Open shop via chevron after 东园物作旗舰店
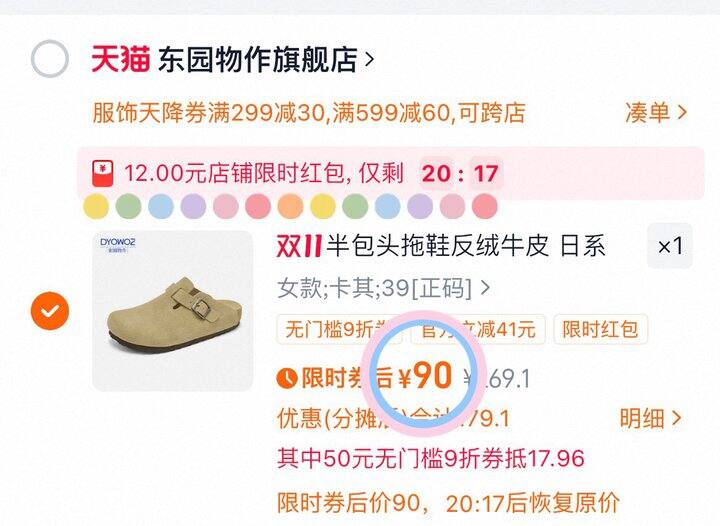The height and width of the screenshot is (526, 720). click(x=369, y=59)
